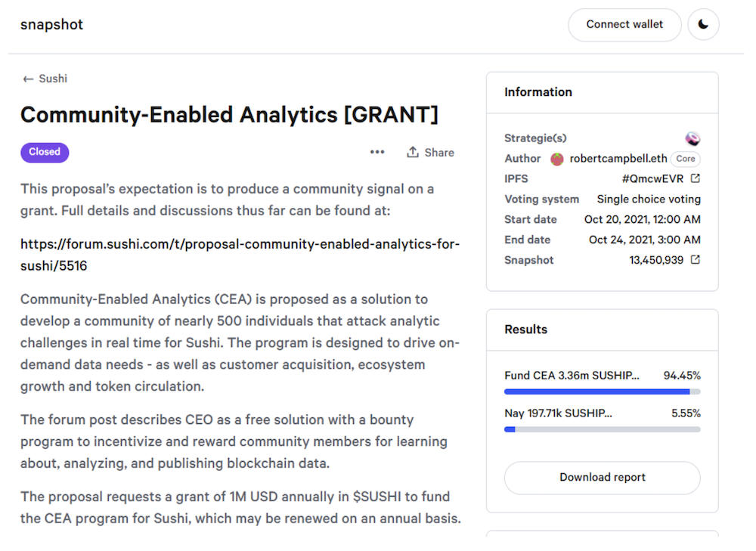Click the Closed status badge
Image resolution: width=756 pixels, height=551 pixels.
coord(45,152)
